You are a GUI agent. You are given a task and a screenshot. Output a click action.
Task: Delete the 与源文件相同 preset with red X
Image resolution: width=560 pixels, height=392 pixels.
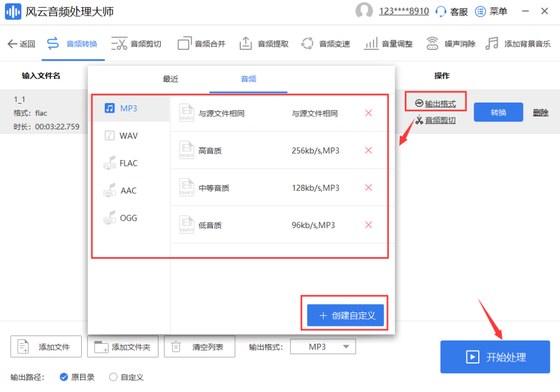click(368, 113)
